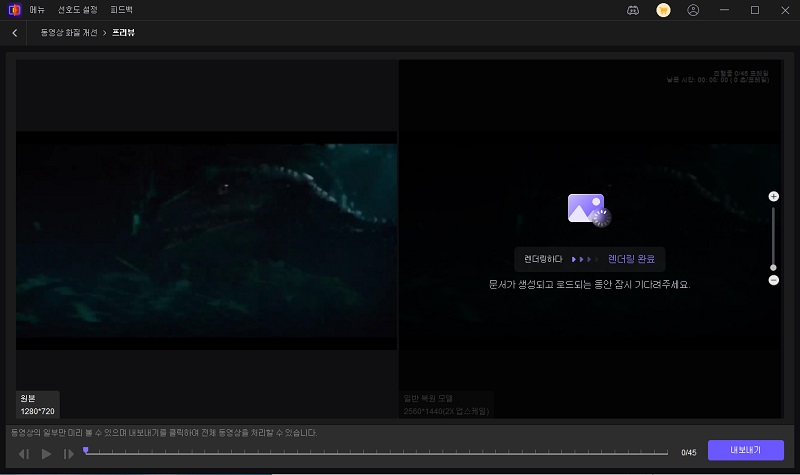Click the zoom in plus icon

coord(773,196)
